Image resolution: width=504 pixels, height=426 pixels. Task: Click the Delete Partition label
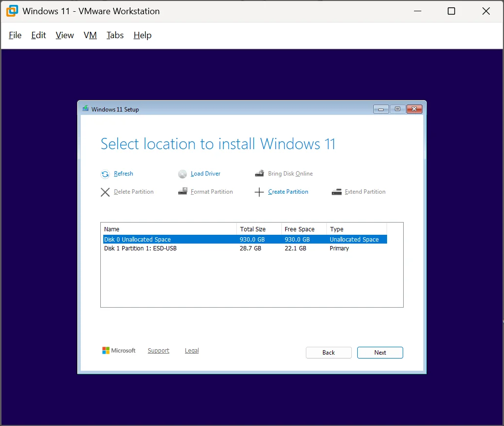click(x=134, y=192)
